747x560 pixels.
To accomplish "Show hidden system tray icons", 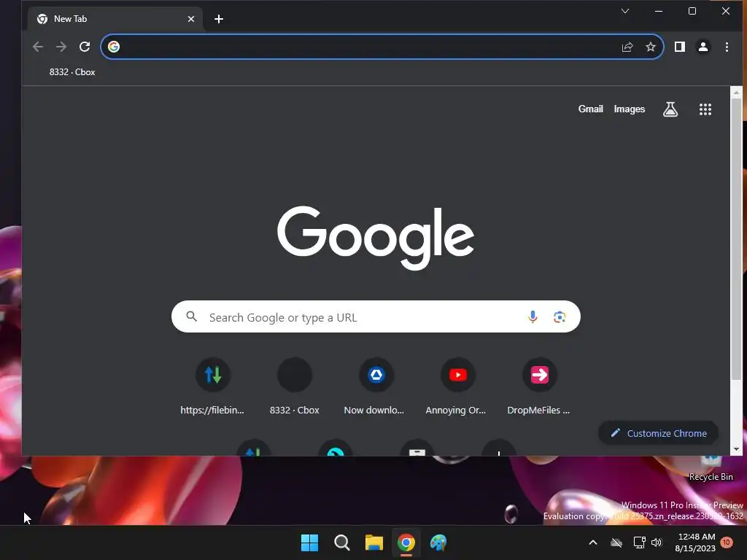I will pyautogui.click(x=593, y=542).
